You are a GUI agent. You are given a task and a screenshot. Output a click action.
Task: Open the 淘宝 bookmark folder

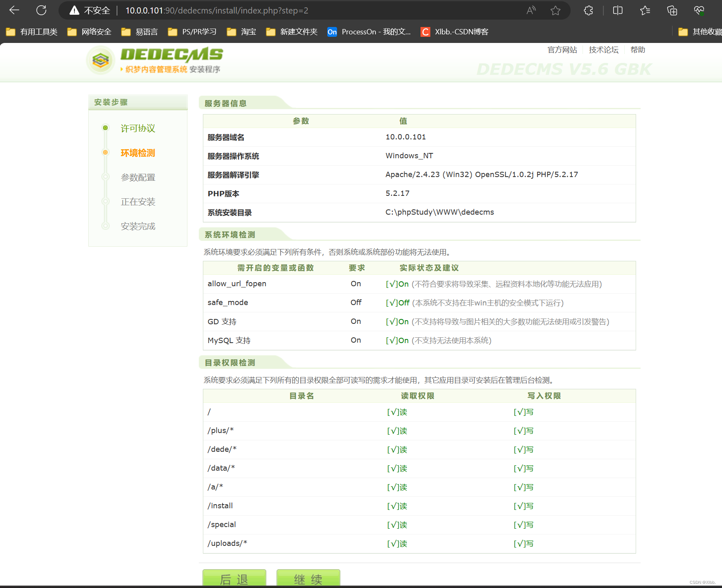tap(241, 32)
